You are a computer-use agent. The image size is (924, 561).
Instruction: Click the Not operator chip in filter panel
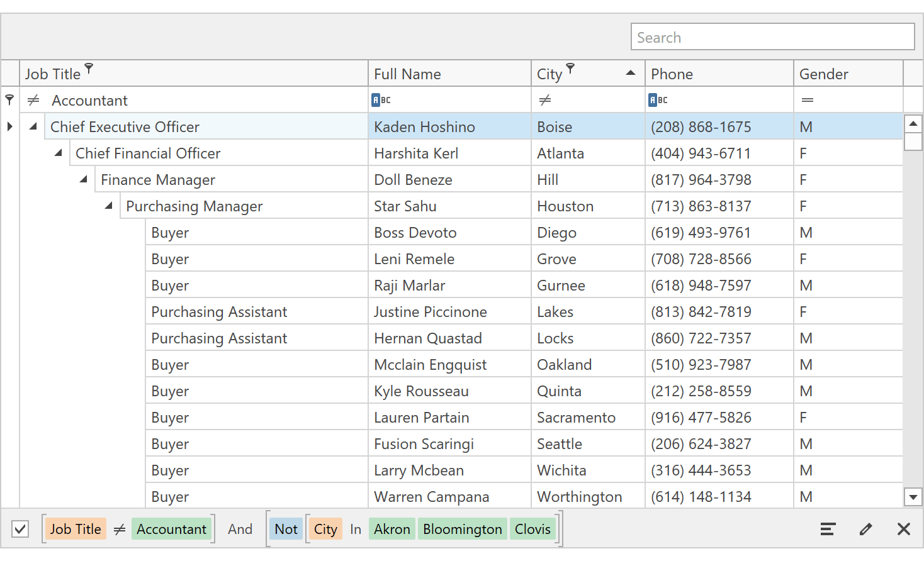(x=286, y=529)
